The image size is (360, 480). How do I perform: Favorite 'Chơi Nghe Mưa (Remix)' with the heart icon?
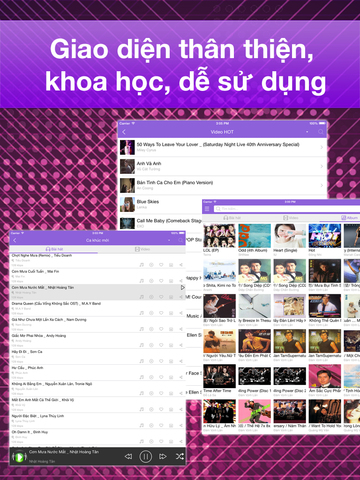(x=161, y=265)
